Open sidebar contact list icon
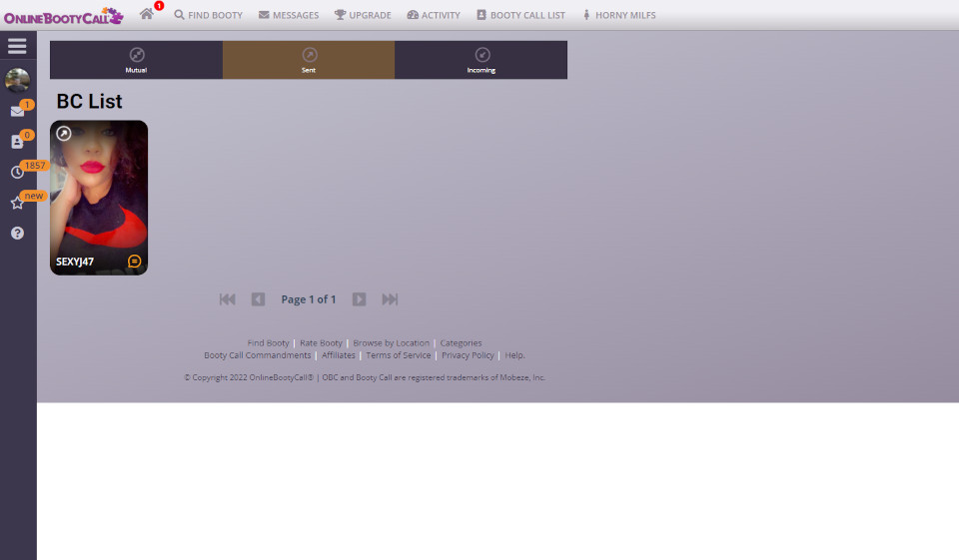Screen dimensions: 959x560 [x=17, y=142]
